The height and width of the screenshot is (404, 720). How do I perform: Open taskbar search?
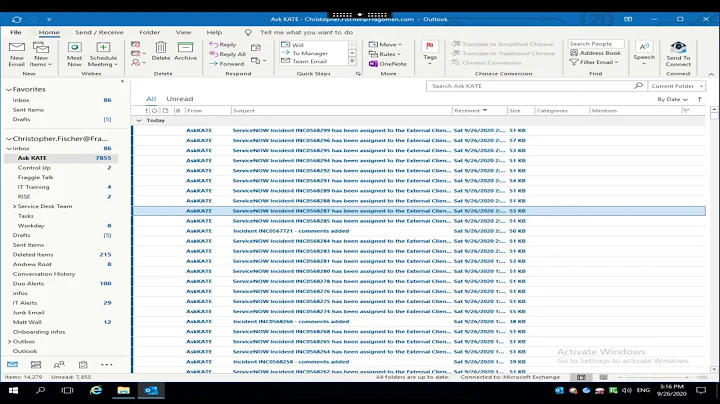click(x=41, y=391)
